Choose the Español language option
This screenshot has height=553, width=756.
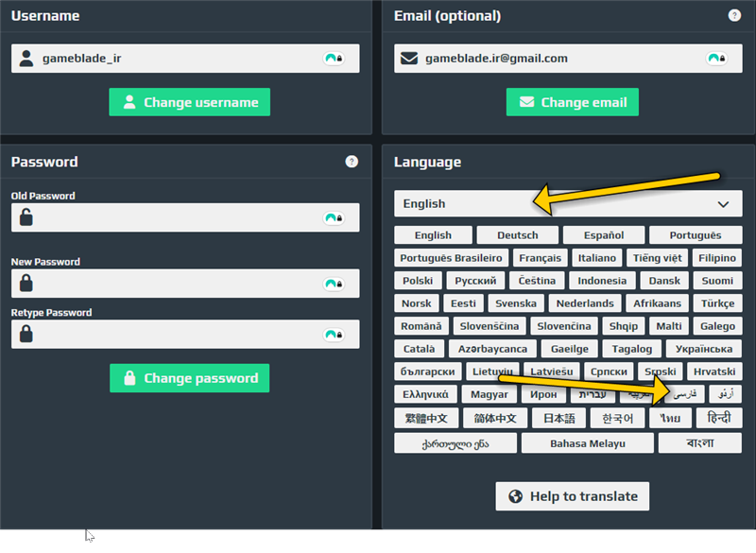pyautogui.click(x=603, y=235)
